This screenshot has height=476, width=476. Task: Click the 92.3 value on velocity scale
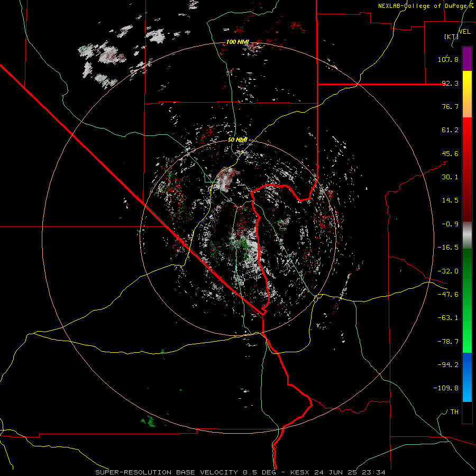coord(450,83)
